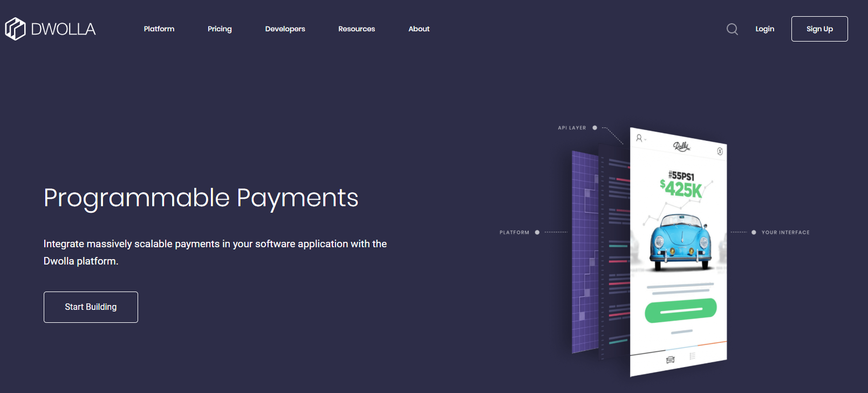This screenshot has width=868, height=393.
Task: Click the blue car illustration
Action: click(x=681, y=241)
